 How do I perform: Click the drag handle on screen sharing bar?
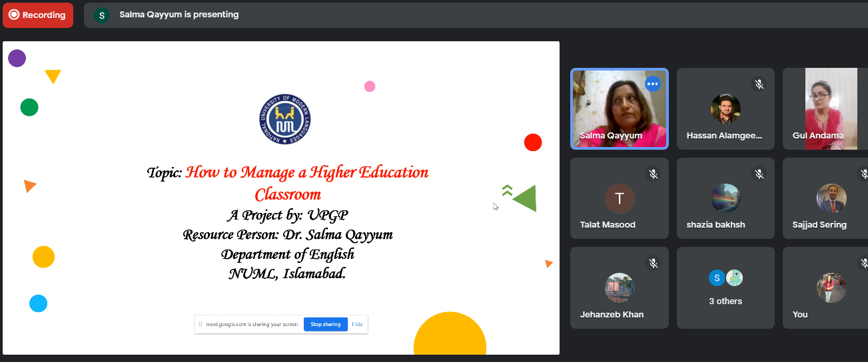(x=200, y=324)
